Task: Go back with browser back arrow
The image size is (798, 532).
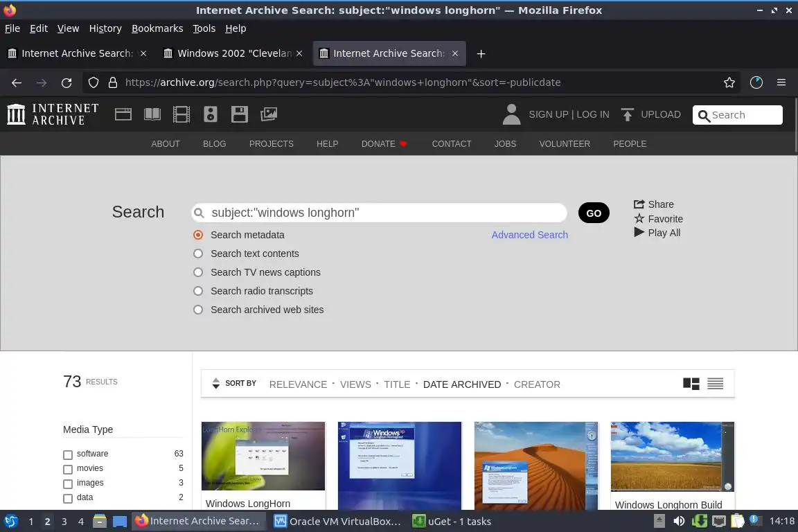Action: coord(17,82)
